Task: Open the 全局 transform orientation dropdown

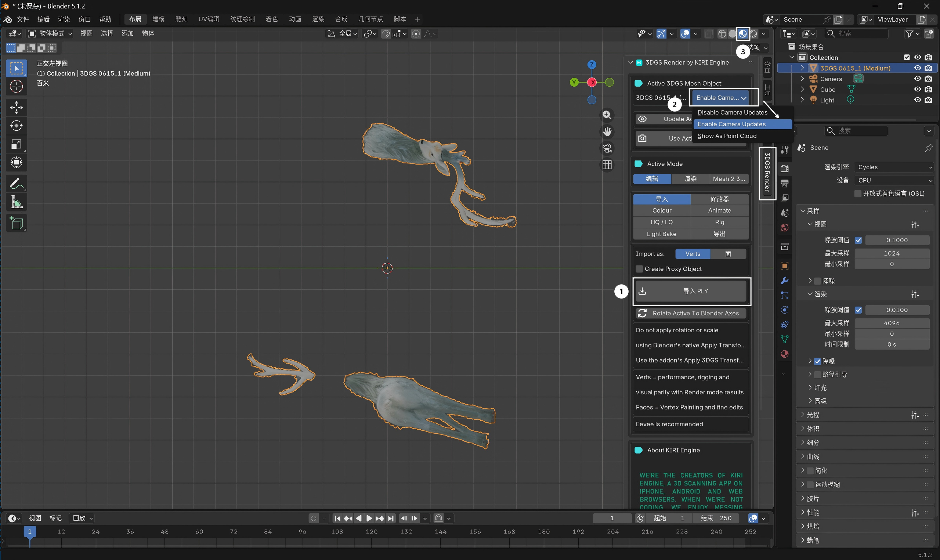Action: 342,34
